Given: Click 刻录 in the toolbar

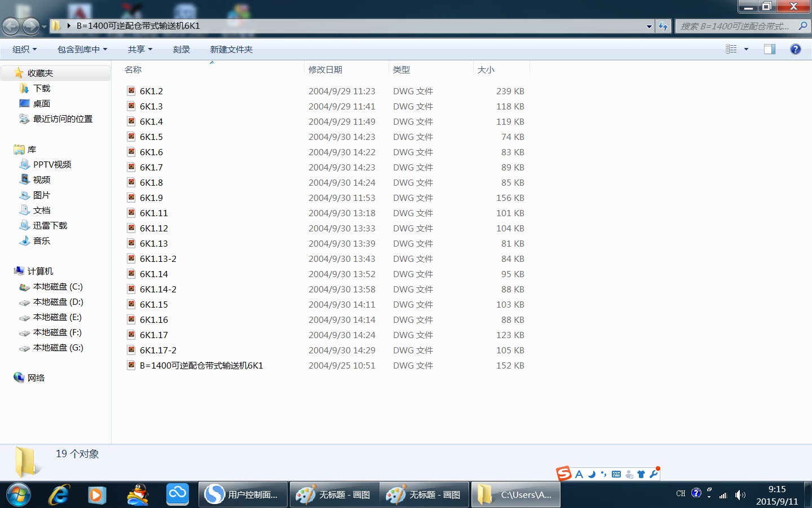Looking at the screenshot, I should click(x=182, y=49).
